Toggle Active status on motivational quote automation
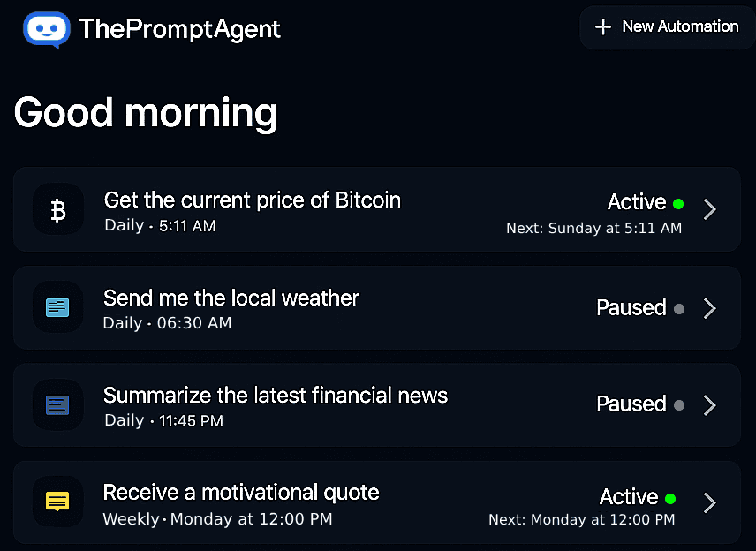 click(x=629, y=496)
